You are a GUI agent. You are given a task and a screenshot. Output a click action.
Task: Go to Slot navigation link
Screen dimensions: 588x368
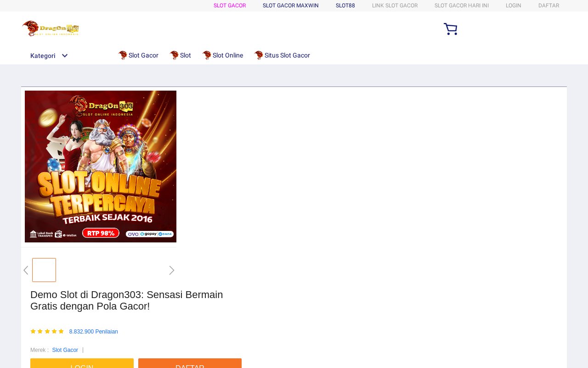[x=186, y=55]
